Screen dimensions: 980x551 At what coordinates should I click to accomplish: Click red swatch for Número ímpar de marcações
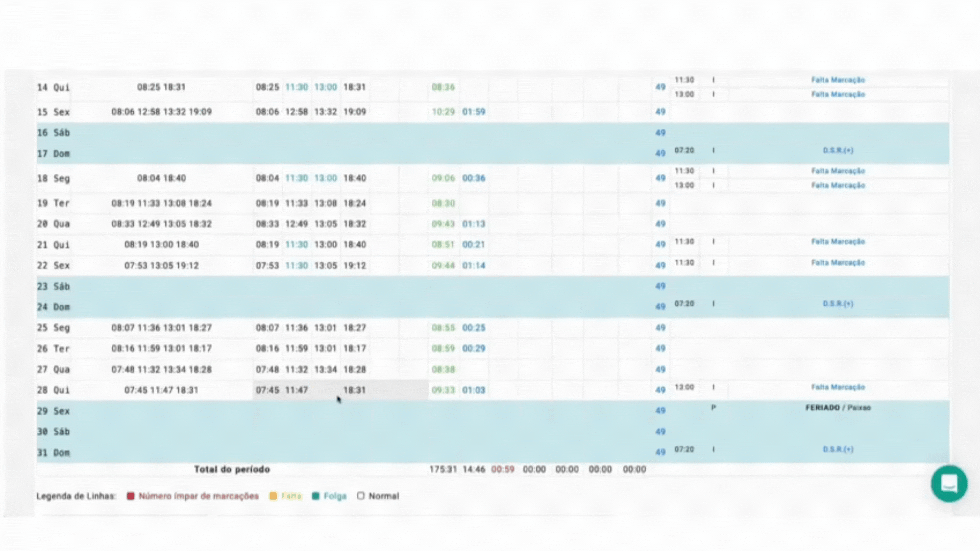(131, 496)
